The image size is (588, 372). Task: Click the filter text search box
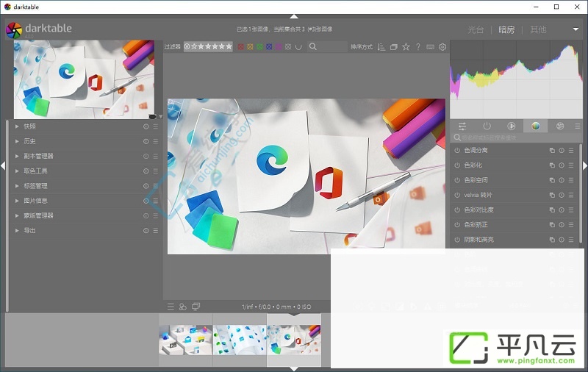pos(327,46)
